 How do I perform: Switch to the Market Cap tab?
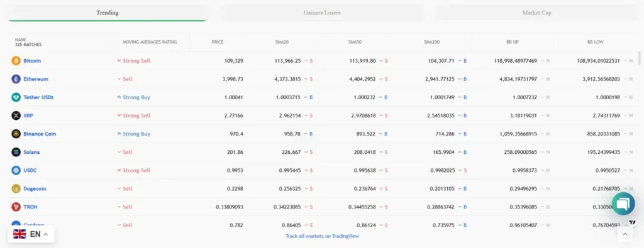click(536, 13)
